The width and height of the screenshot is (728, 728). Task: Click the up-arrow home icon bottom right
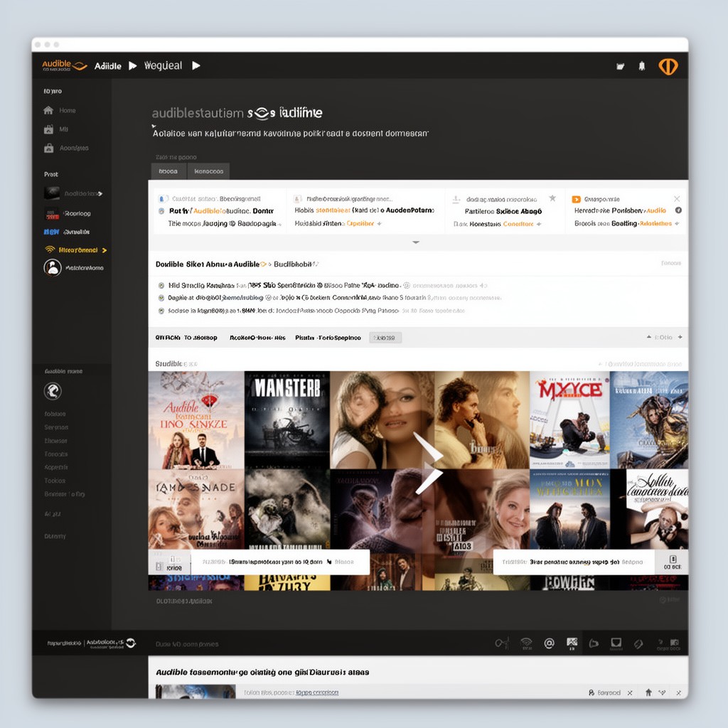point(648,692)
